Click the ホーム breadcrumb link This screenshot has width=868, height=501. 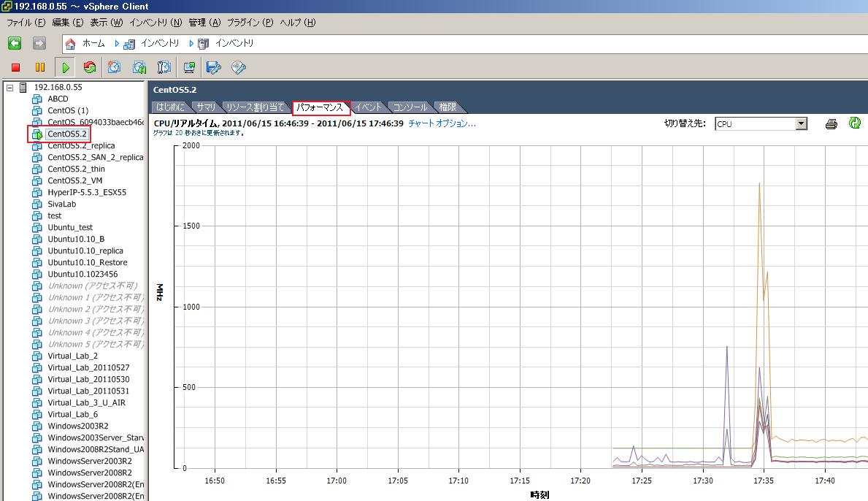93,43
